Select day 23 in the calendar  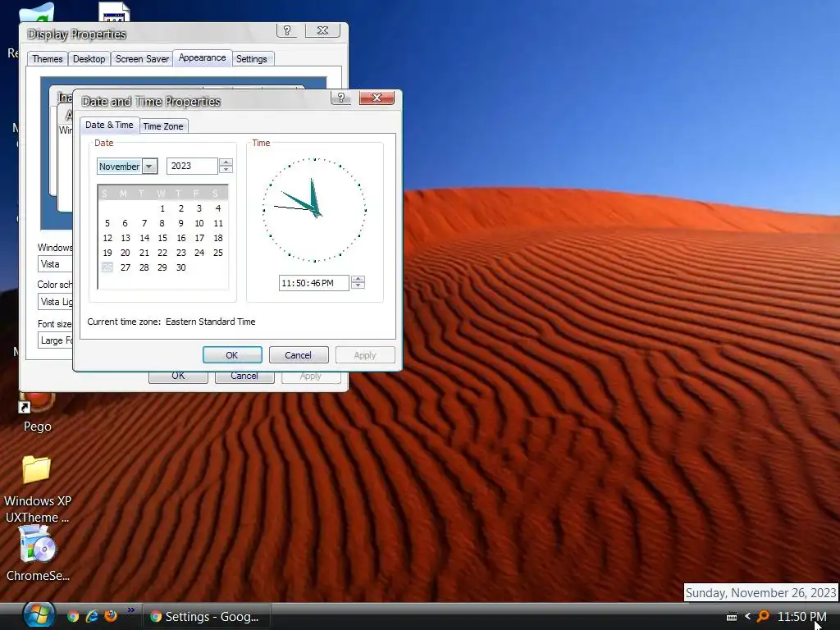(x=181, y=253)
